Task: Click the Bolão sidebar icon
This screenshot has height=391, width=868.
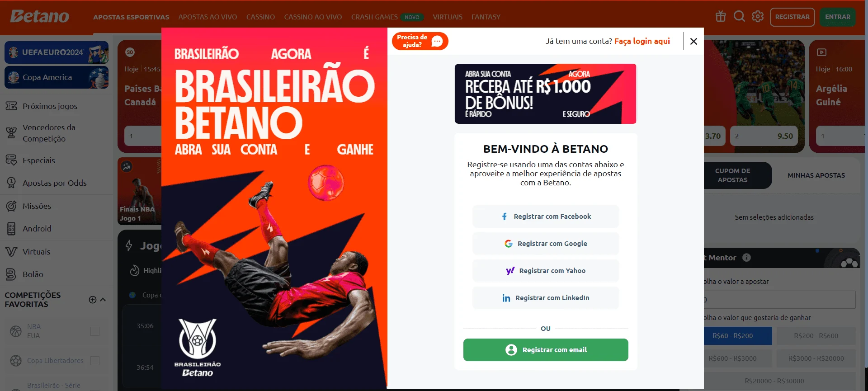Action: point(11,274)
